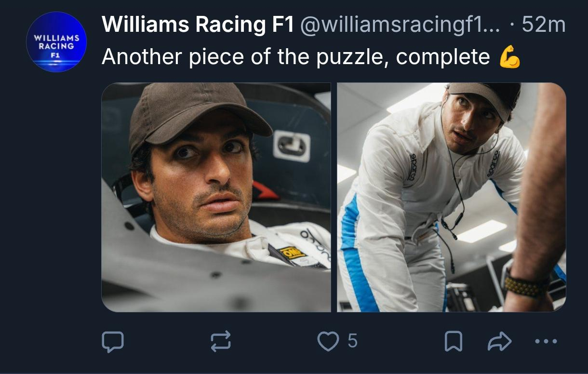This screenshot has height=374, width=588.
Task: Open the three-dot more options menu
Action: coord(546,341)
